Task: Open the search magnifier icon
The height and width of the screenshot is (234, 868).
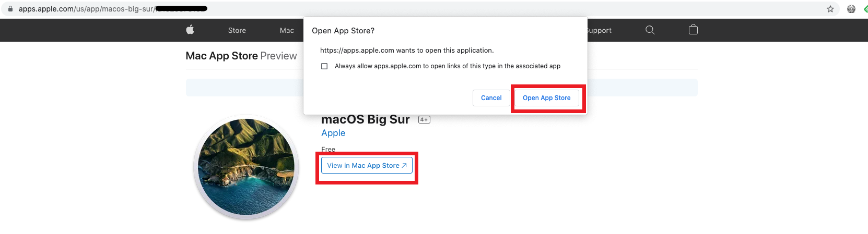Action: (650, 30)
